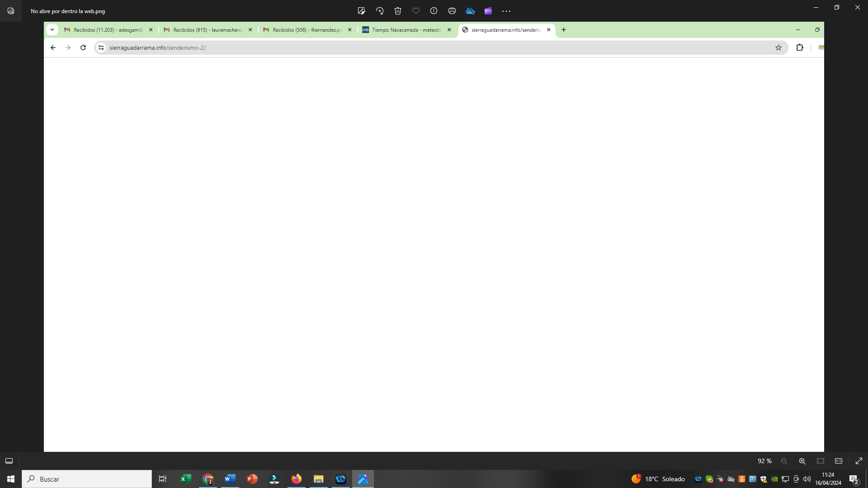Print the image
This screenshot has width=868, height=488.
click(452, 11)
